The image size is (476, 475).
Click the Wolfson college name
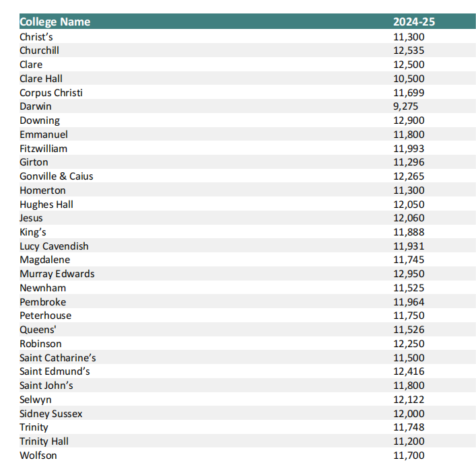click(38, 455)
